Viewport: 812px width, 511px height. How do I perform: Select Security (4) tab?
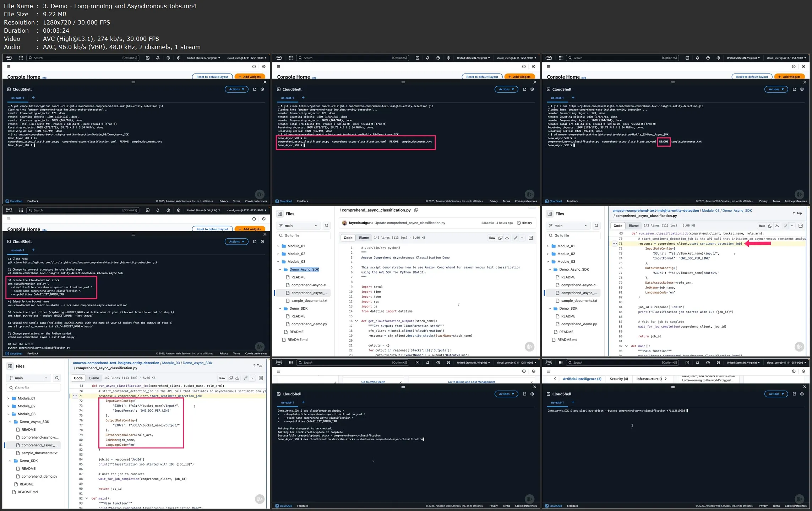[x=619, y=379]
